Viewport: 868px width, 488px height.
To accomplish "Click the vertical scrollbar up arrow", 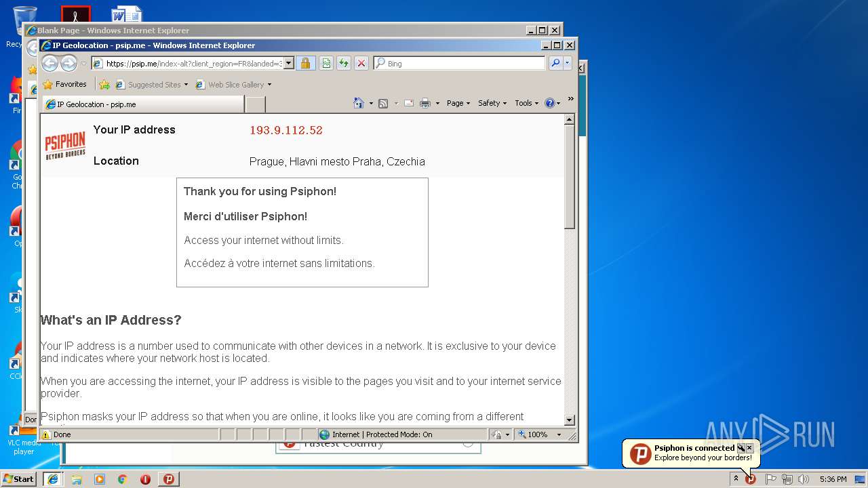I will [570, 119].
